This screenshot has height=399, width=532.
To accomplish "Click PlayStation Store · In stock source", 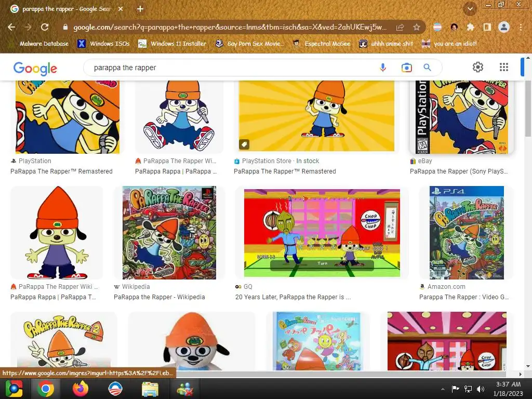I will (280, 161).
